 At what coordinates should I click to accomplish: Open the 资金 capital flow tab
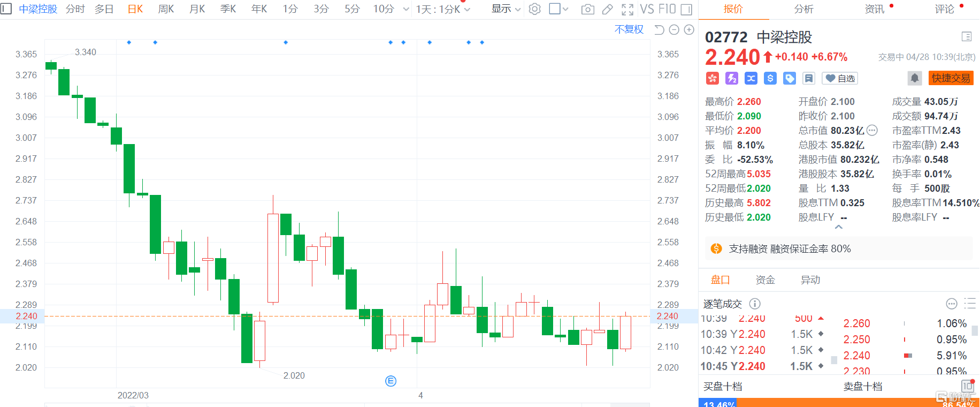pos(765,280)
